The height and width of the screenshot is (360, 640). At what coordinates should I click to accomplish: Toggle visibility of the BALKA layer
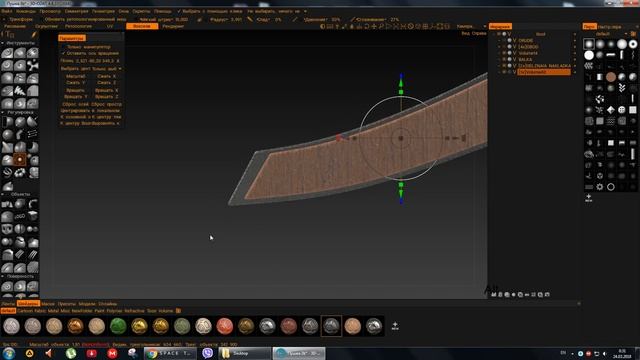tap(504, 60)
